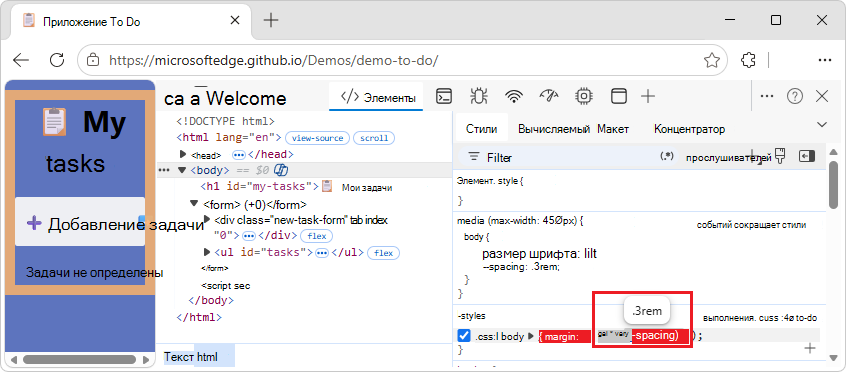
Task: Add page to favorites star icon
Action: click(712, 60)
